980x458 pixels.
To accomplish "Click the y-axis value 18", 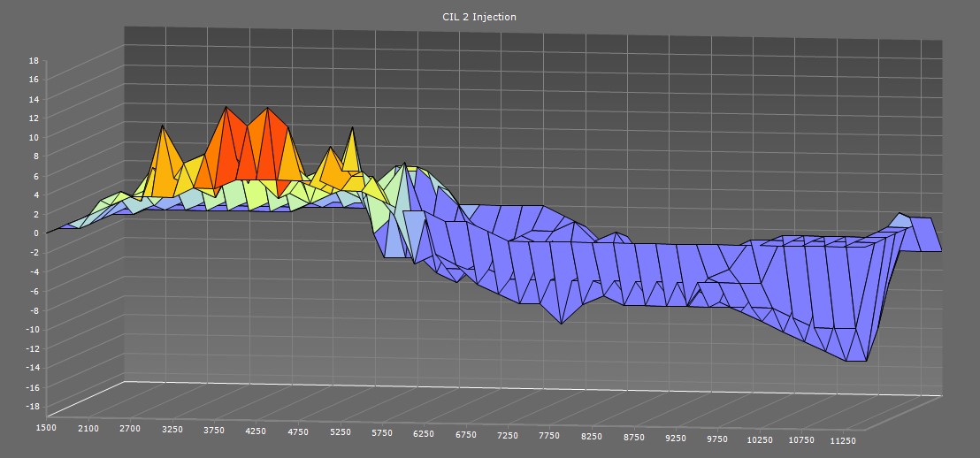I will [34, 61].
